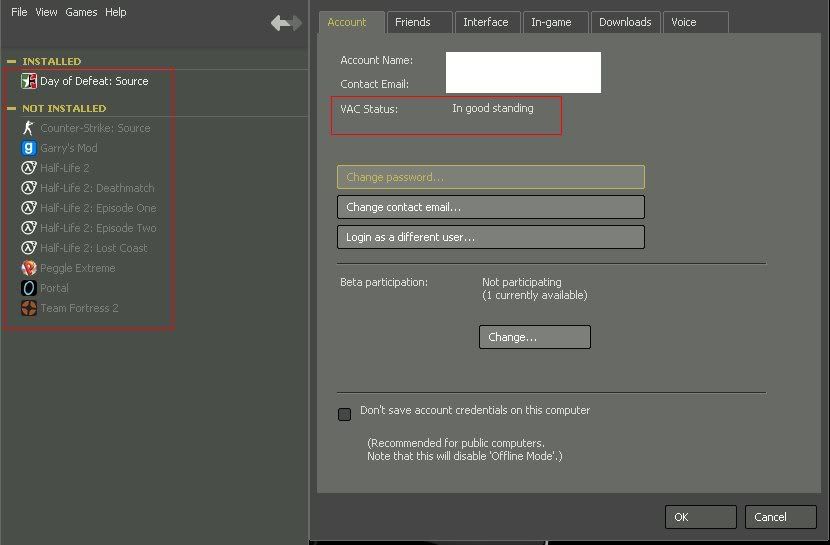Open the View menu
The height and width of the screenshot is (545, 830).
pos(46,12)
